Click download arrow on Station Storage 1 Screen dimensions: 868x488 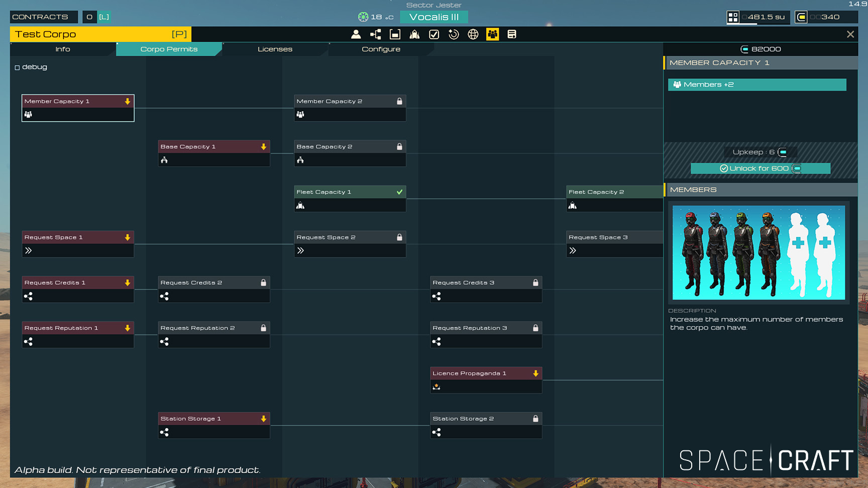pyautogui.click(x=264, y=419)
